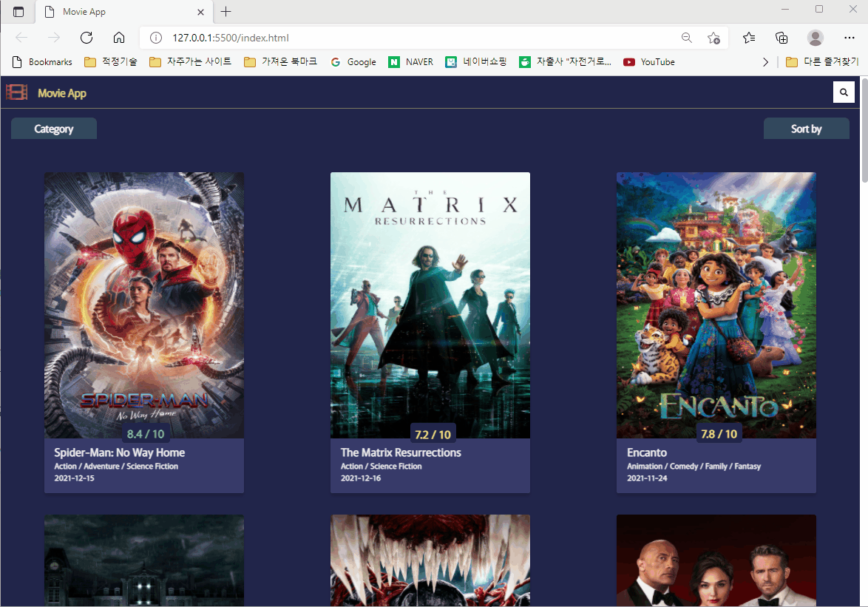The width and height of the screenshot is (868, 607).
Task: Open The Matrix Resurrections poster
Action: click(430, 305)
